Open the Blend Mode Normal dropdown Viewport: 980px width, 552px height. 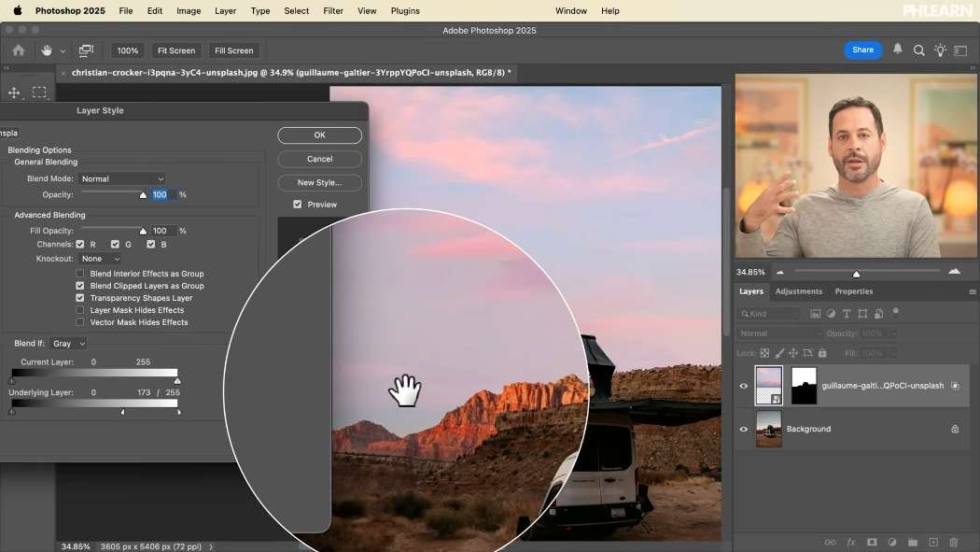coord(122,178)
